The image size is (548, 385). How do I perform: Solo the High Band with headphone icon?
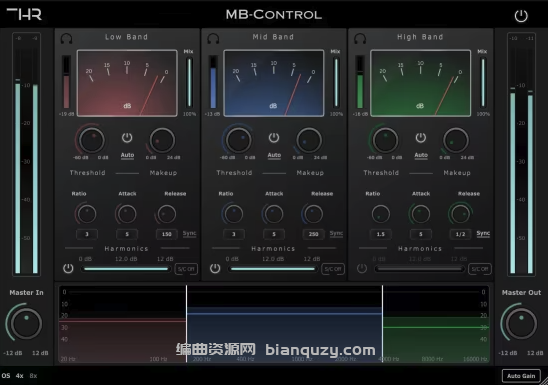click(360, 38)
